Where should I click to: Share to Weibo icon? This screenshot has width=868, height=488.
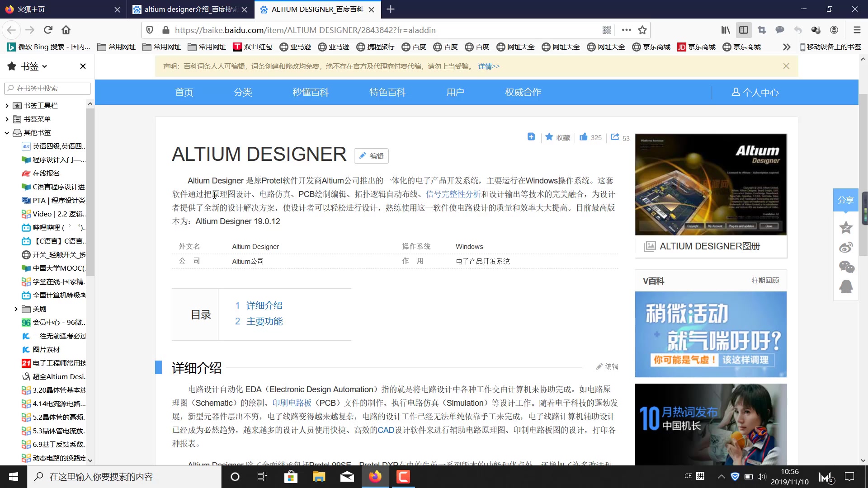(x=846, y=247)
